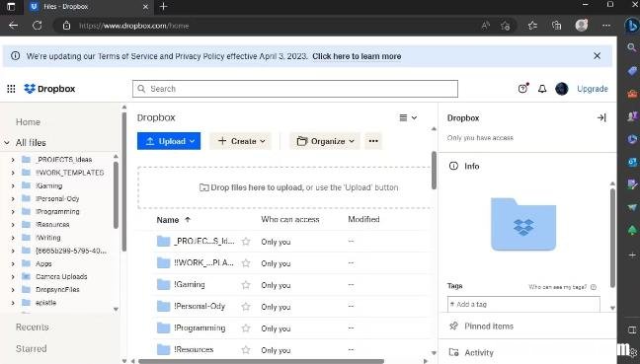Click the Add a tag field
Screen dimensions: 640x364
[523, 304]
